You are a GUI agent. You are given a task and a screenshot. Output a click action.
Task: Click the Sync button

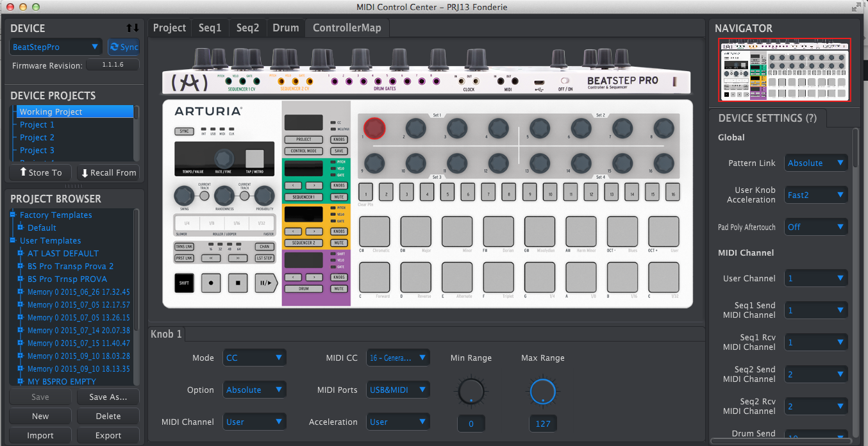[x=123, y=47]
